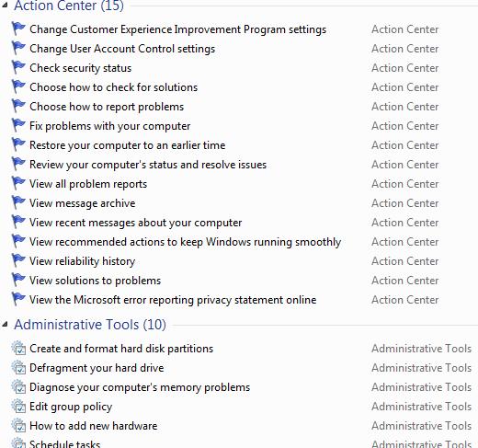Click flag icon next to View message archive
The height and width of the screenshot is (448, 478).
tap(18, 202)
